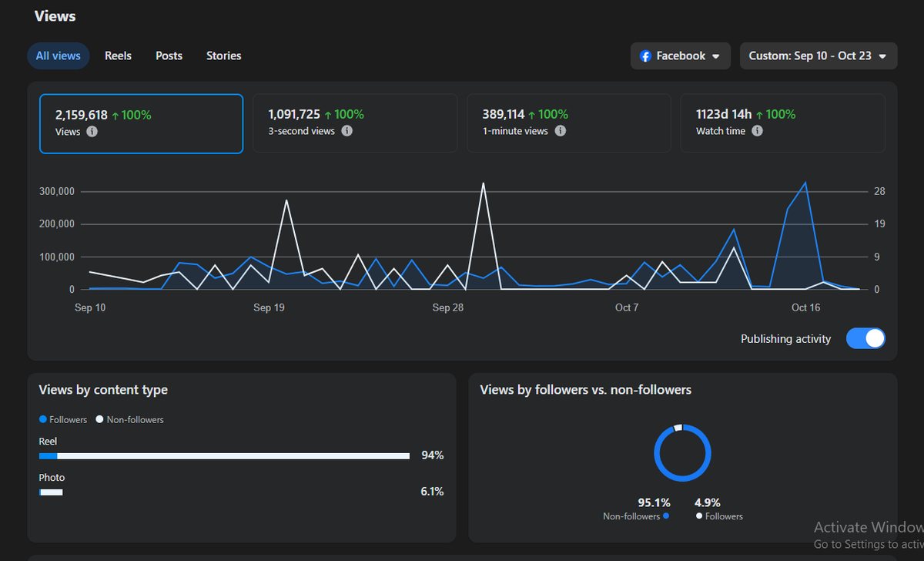The width and height of the screenshot is (924, 561).
Task: Switch to the Stories tab
Action: (x=223, y=56)
